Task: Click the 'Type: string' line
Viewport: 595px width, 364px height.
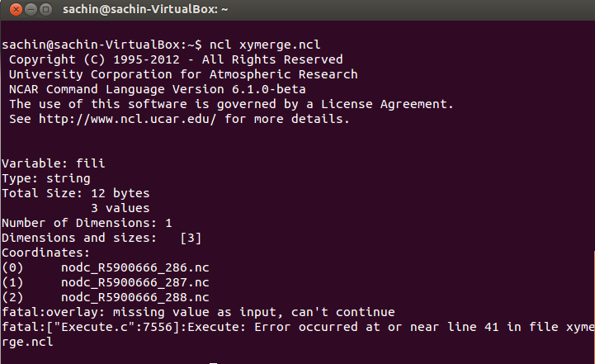Action: [x=46, y=178]
